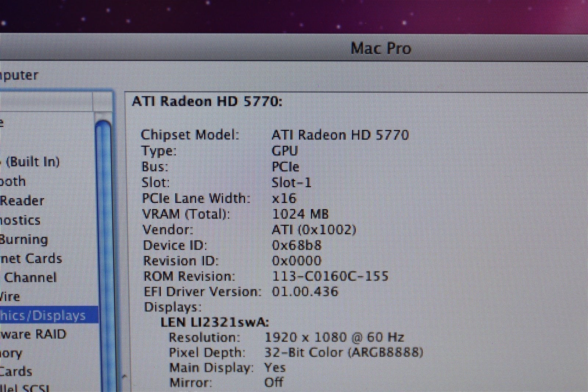The height and width of the screenshot is (392, 588).
Task: Click the EFI Driver Version: label
Action: pos(203,291)
